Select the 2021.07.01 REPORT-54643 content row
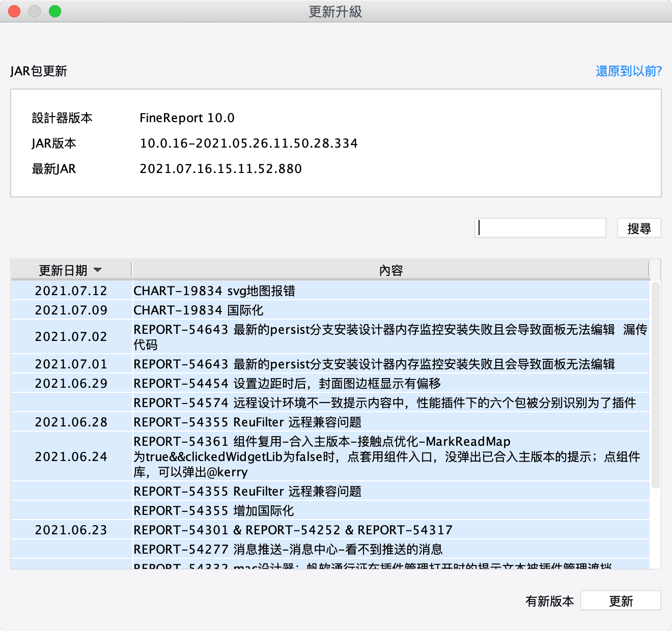Image resolution: width=672 pixels, height=631 pixels. pos(391,364)
